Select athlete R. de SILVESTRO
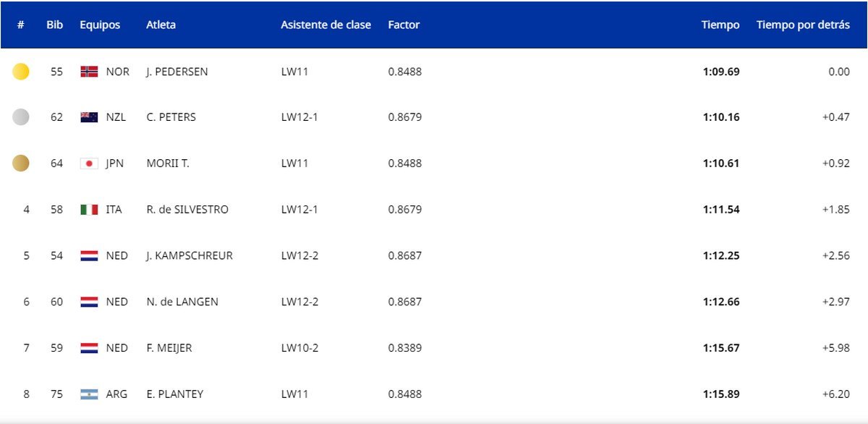The width and height of the screenshot is (868, 424). click(x=187, y=210)
